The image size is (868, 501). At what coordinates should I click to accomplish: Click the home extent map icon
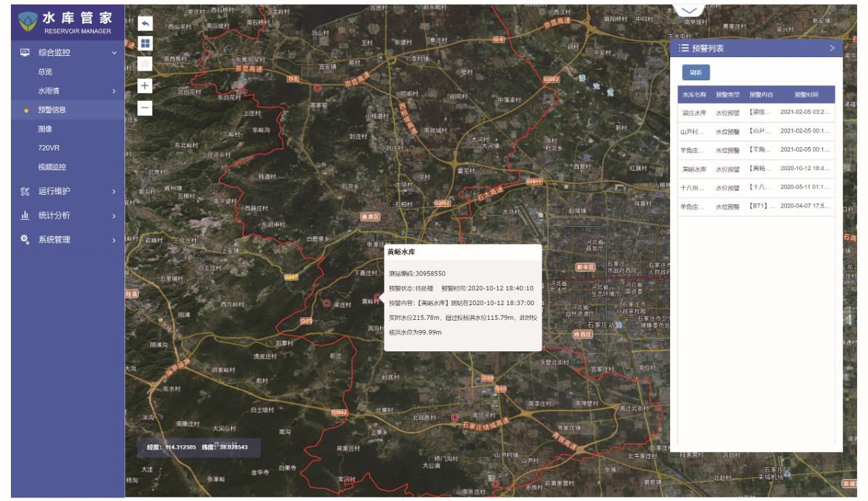coord(146,65)
